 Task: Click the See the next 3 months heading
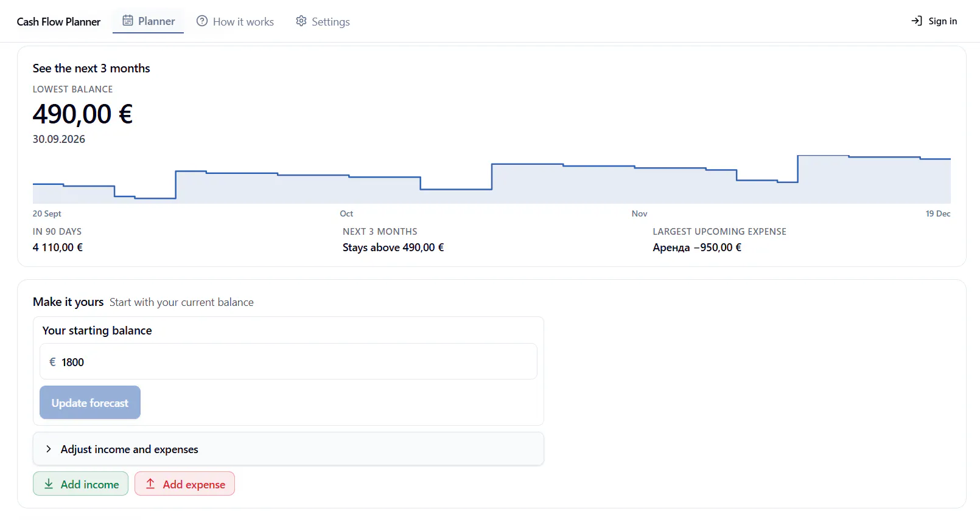click(91, 68)
